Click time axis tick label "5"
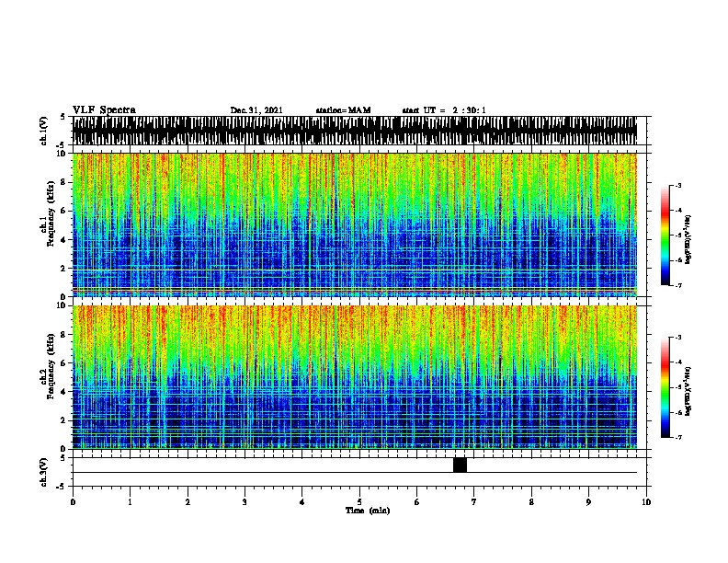 coord(359,501)
